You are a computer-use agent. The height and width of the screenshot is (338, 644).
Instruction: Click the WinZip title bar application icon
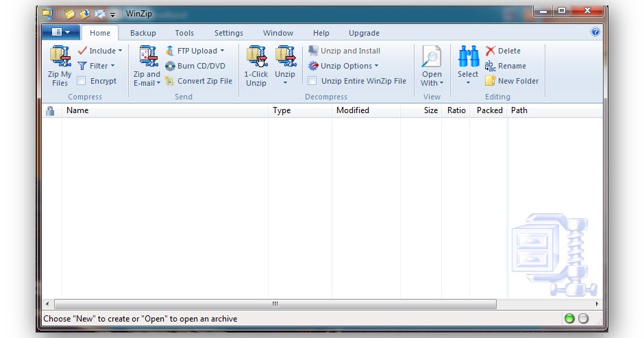point(48,14)
